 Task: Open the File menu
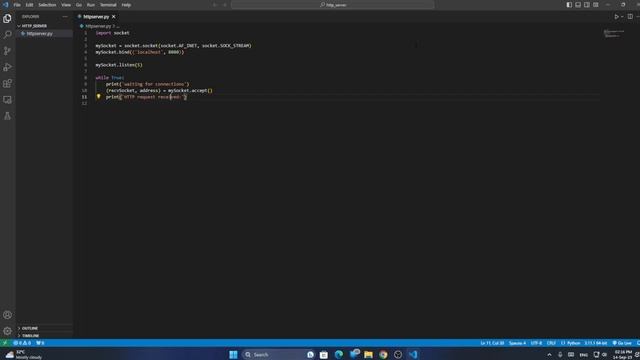(17, 5)
